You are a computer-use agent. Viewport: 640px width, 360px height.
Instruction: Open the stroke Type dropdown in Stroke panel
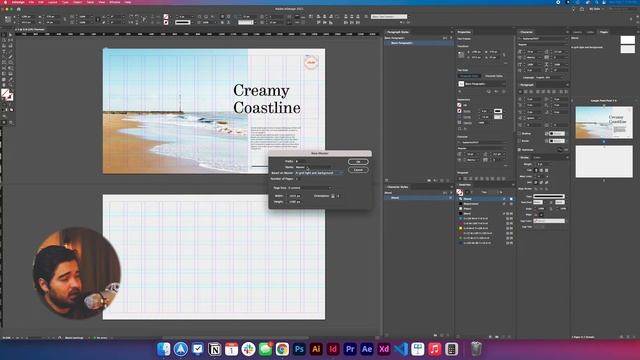point(549,196)
